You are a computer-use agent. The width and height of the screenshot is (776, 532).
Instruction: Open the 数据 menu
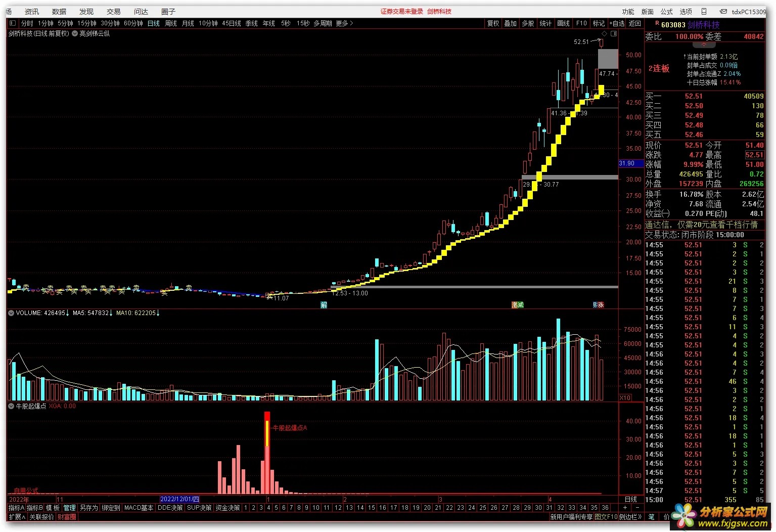pyautogui.click(x=59, y=12)
